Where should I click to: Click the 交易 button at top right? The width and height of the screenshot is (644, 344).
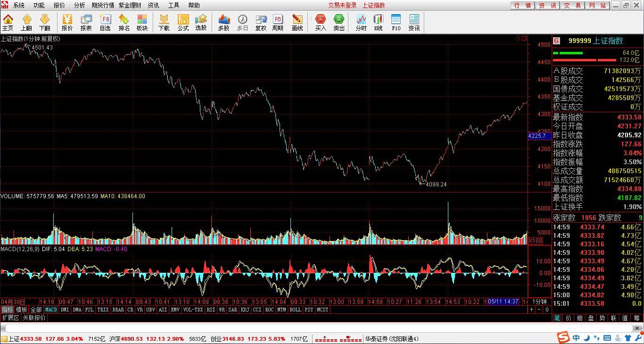point(572,5)
